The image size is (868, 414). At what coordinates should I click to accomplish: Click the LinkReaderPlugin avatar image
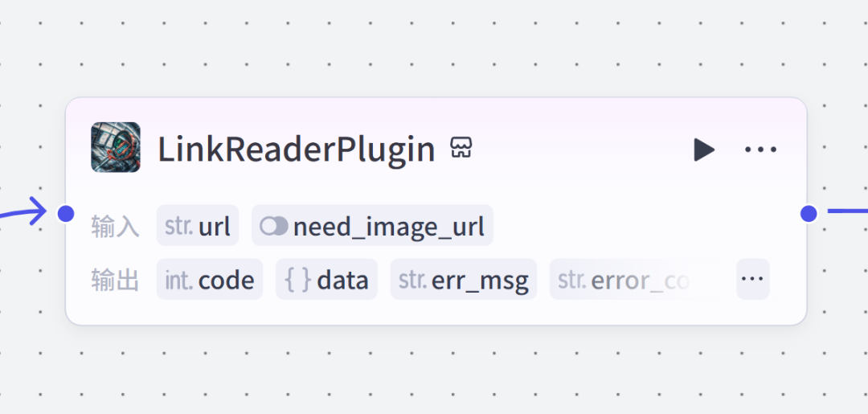point(116,147)
